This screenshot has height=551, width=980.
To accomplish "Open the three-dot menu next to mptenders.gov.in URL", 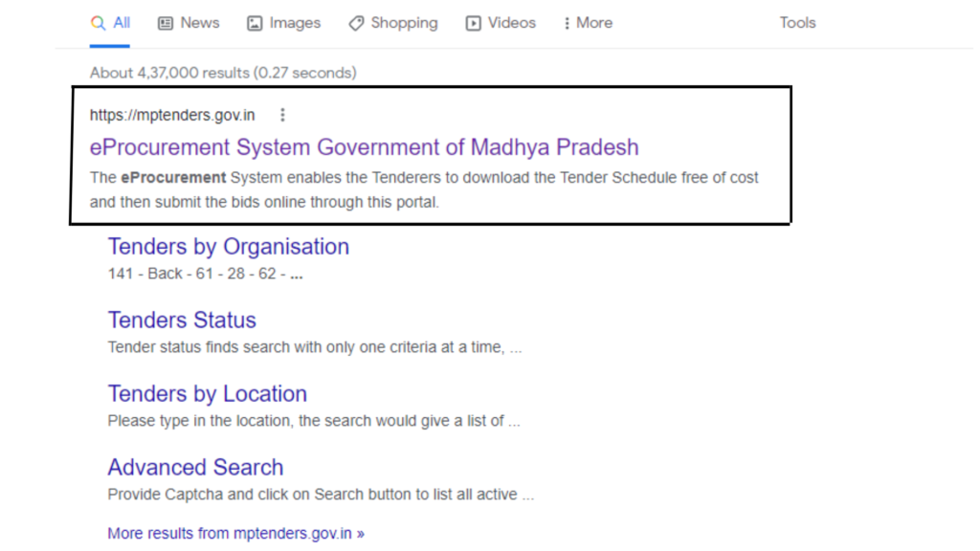I will (x=282, y=115).
